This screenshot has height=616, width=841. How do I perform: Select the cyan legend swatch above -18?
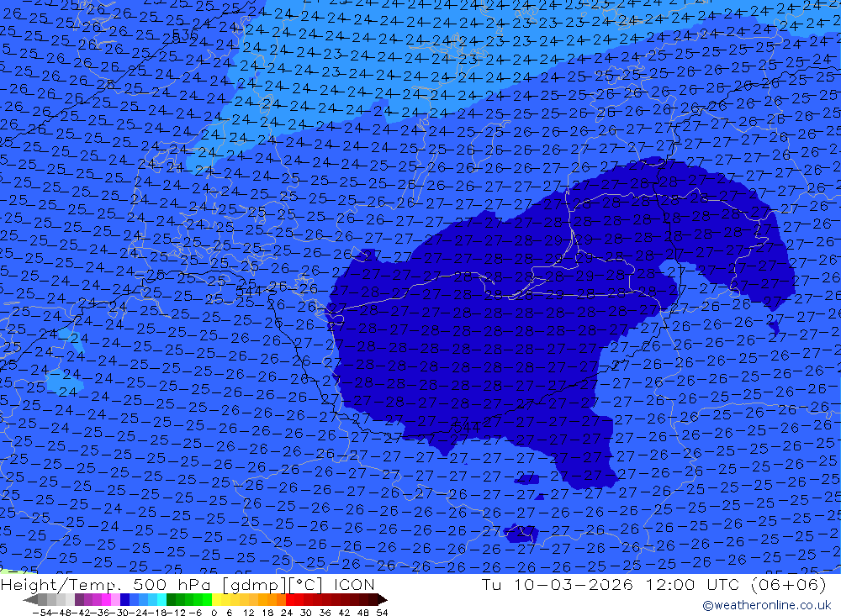click(161, 600)
